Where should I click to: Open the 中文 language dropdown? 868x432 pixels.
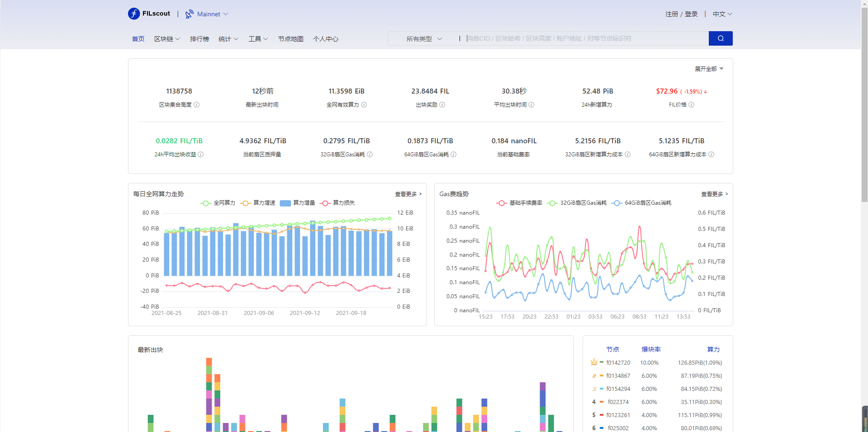pyautogui.click(x=722, y=14)
